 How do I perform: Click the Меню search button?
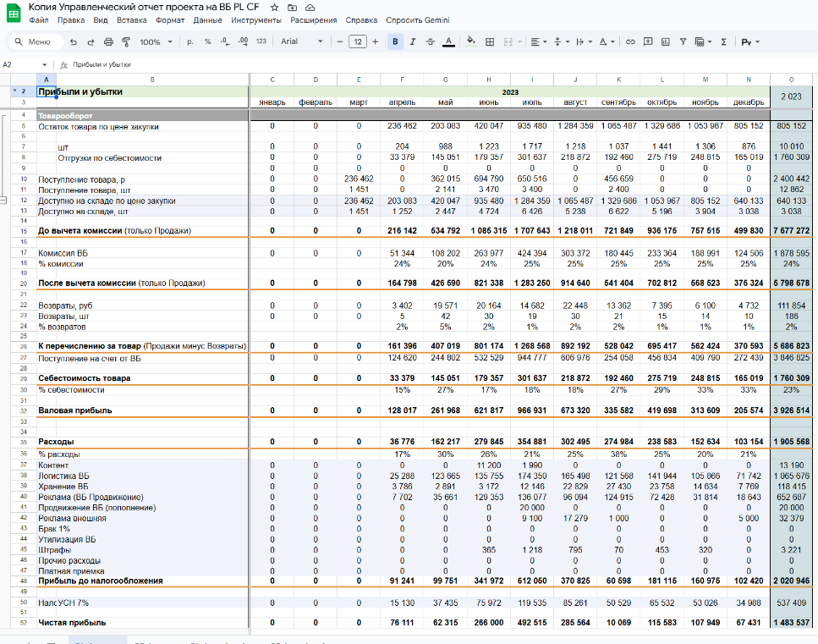[x=32, y=41]
